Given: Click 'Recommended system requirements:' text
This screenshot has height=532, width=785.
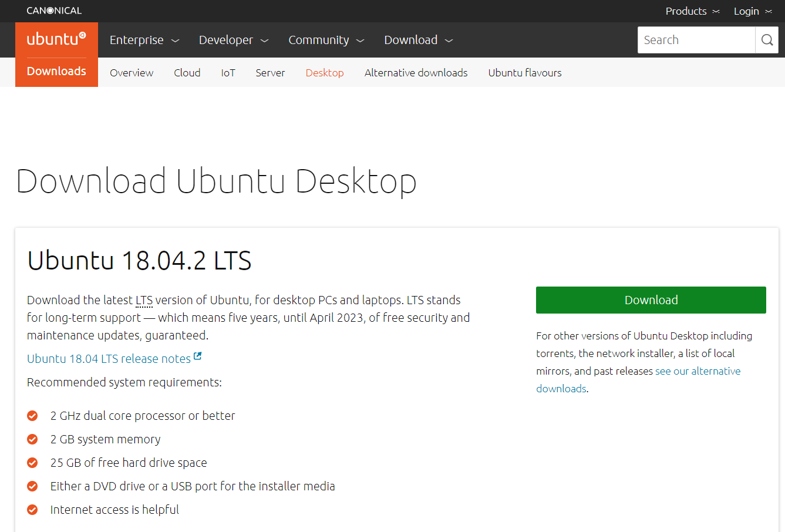Looking at the screenshot, I should coord(124,382).
